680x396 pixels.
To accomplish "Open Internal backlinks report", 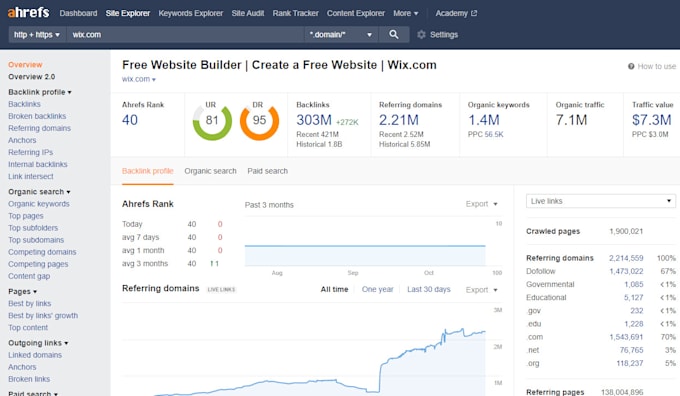I will 38,164.
